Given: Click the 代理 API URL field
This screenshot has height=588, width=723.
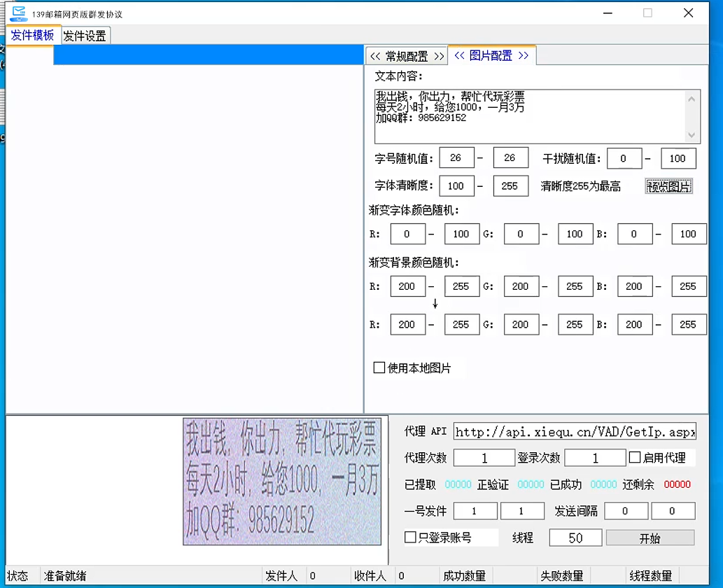Looking at the screenshot, I should point(575,432).
